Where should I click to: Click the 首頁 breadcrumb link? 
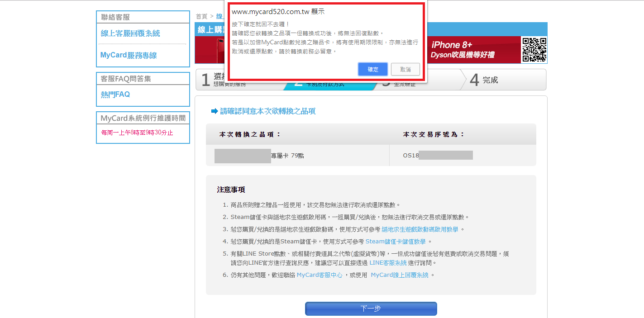coord(201,16)
